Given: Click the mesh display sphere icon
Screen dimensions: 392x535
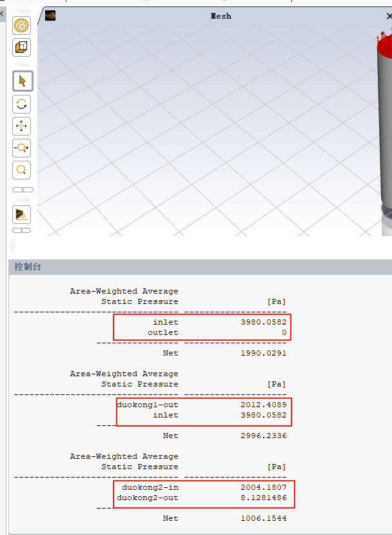Looking at the screenshot, I should pos(21,26).
